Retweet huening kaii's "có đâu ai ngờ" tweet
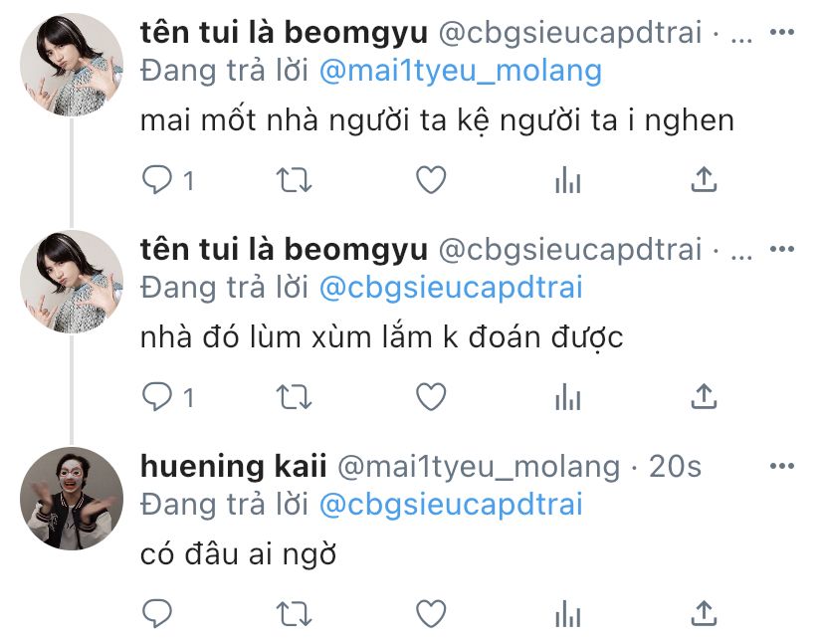 coord(295,613)
